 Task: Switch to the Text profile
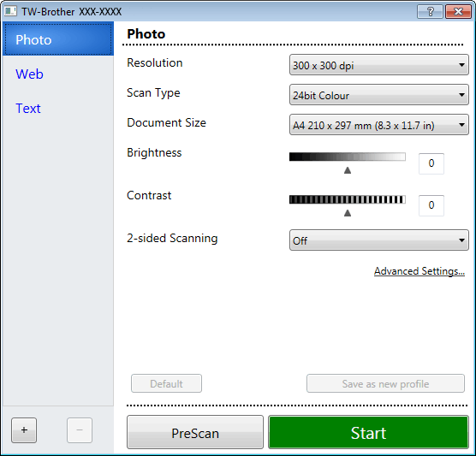[28, 109]
